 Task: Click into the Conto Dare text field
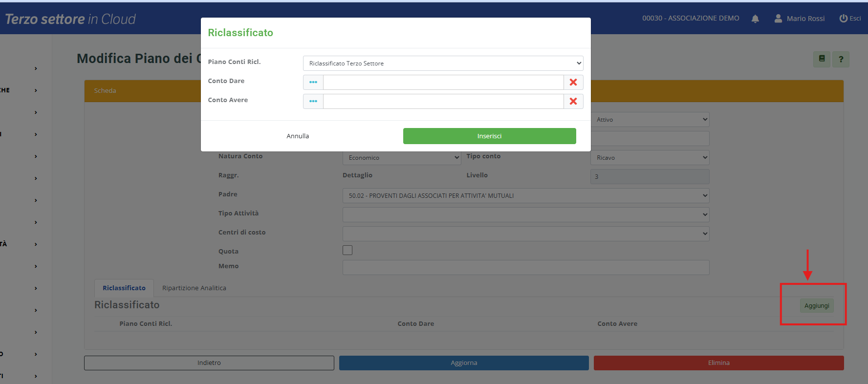coord(443,82)
